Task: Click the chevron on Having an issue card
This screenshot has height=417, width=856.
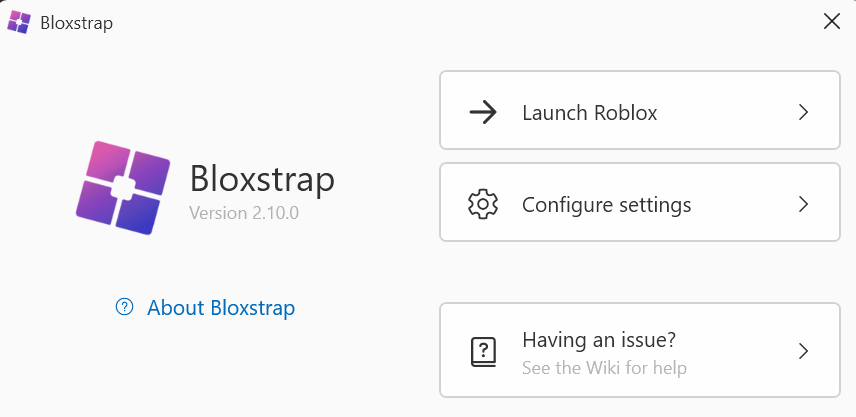Action: pyautogui.click(x=803, y=351)
